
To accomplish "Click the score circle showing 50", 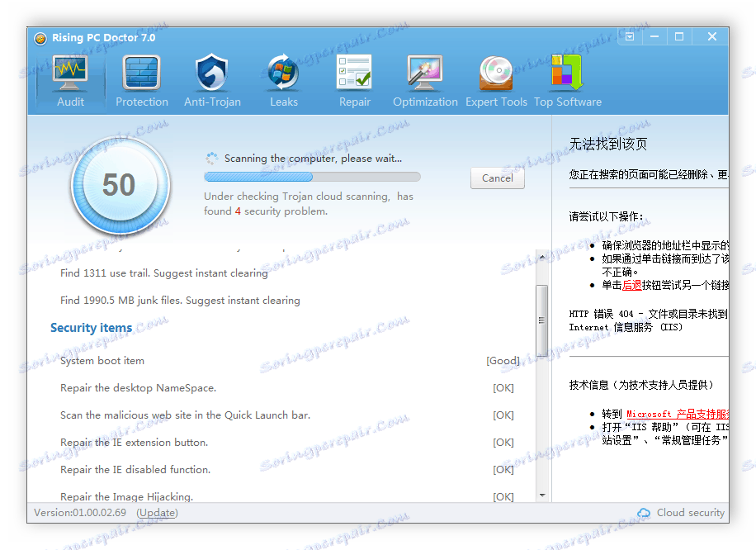I will (x=120, y=185).
